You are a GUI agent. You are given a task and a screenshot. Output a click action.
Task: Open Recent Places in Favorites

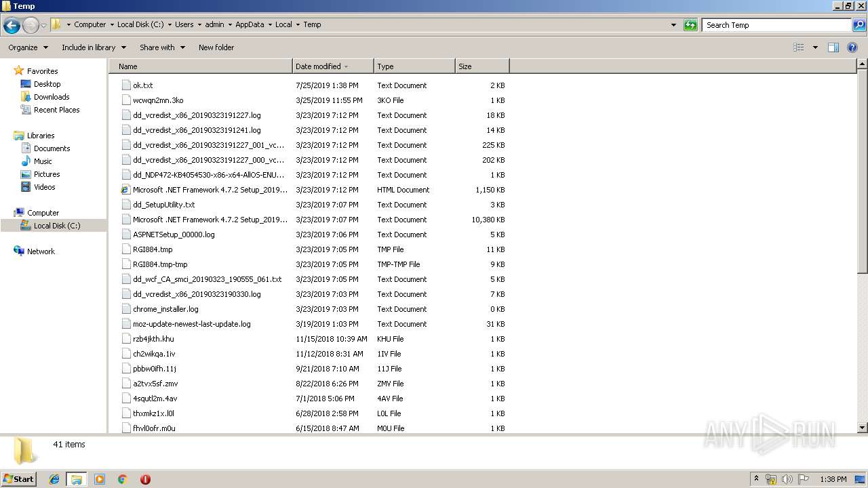(x=56, y=110)
